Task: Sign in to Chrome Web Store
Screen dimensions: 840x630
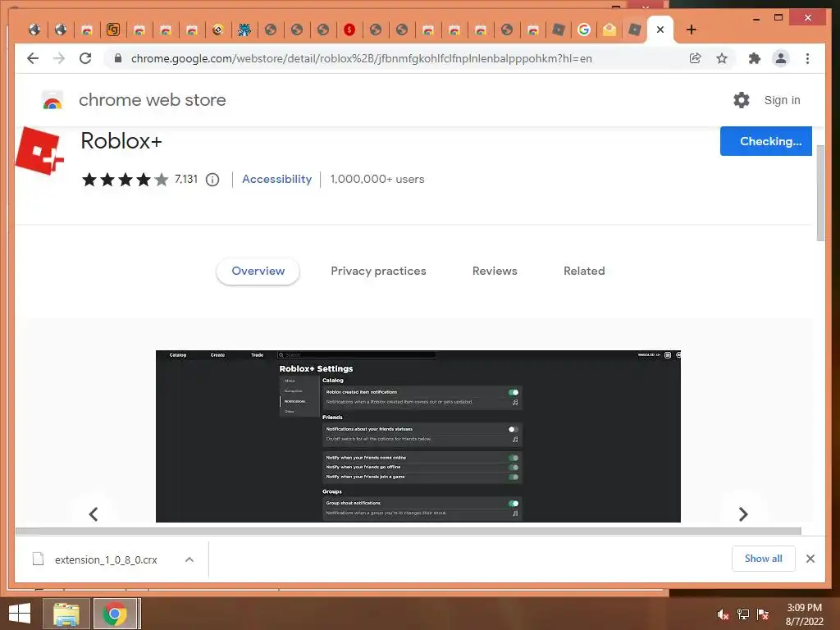Action: point(782,100)
